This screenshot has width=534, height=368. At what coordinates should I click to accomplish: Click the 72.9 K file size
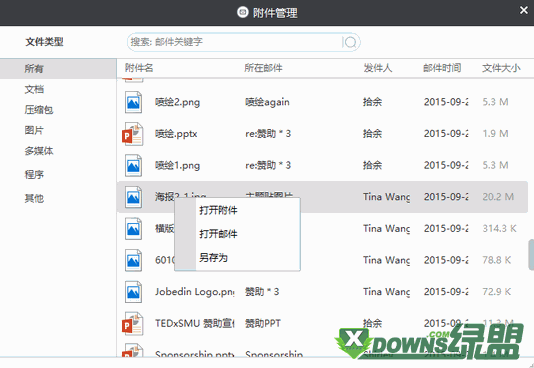pos(497,292)
